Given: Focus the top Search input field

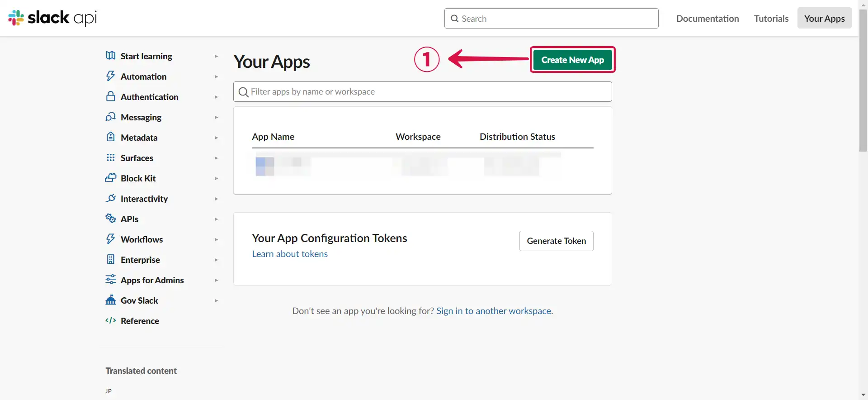Looking at the screenshot, I should pyautogui.click(x=551, y=19).
